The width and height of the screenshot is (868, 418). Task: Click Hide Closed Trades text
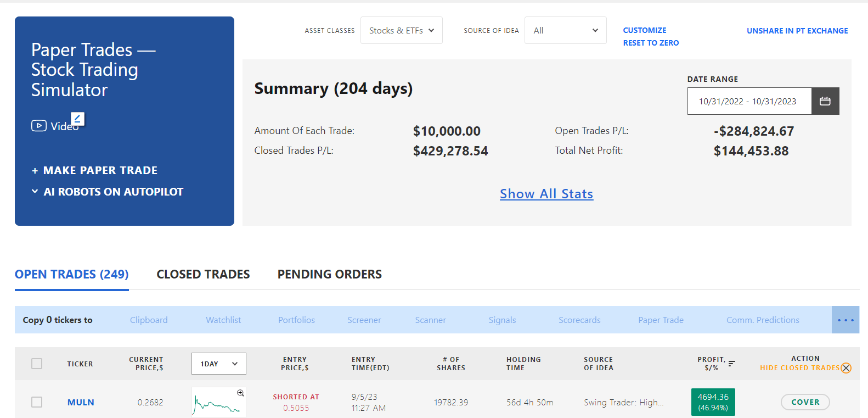point(799,368)
